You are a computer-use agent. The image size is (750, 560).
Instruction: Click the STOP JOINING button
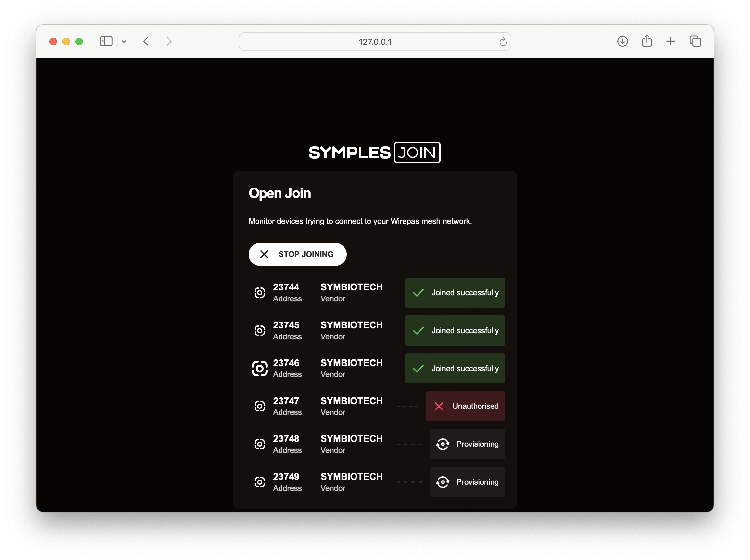[x=297, y=254]
